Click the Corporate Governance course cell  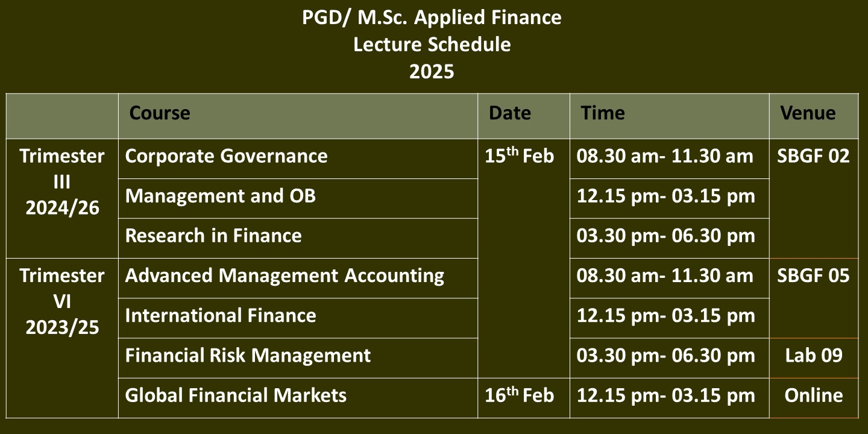(298, 159)
